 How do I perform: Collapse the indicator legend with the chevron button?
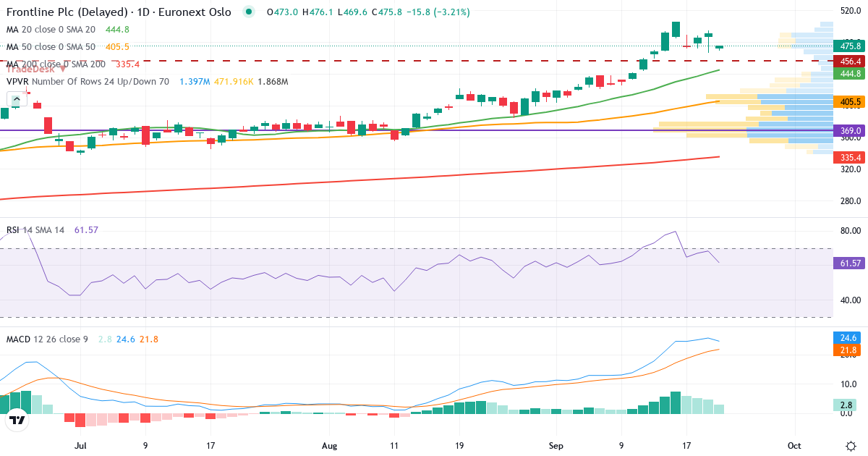pyautogui.click(x=17, y=99)
